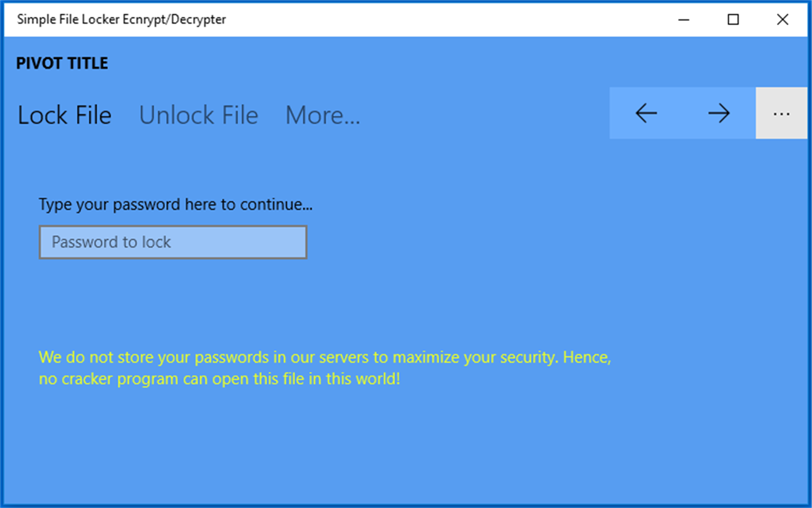The width and height of the screenshot is (812, 508).
Task: Click the notice line beginning 'no cracker program'
Action: [219, 379]
